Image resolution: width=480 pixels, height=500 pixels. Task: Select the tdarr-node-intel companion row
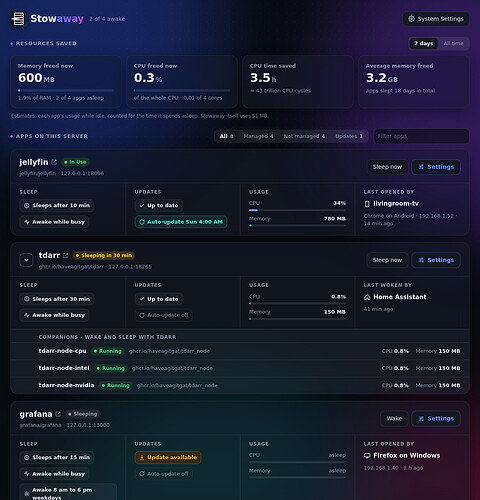(240, 368)
